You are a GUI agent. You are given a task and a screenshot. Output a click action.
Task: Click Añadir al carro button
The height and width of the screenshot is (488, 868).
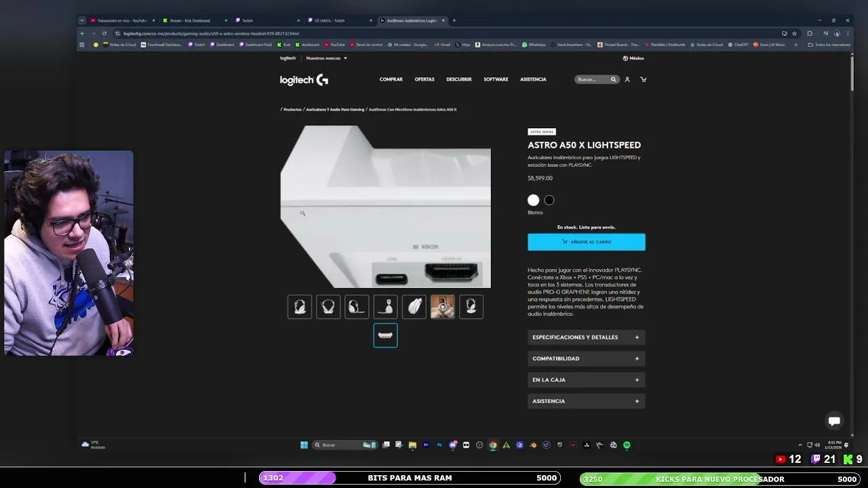tap(587, 242)
